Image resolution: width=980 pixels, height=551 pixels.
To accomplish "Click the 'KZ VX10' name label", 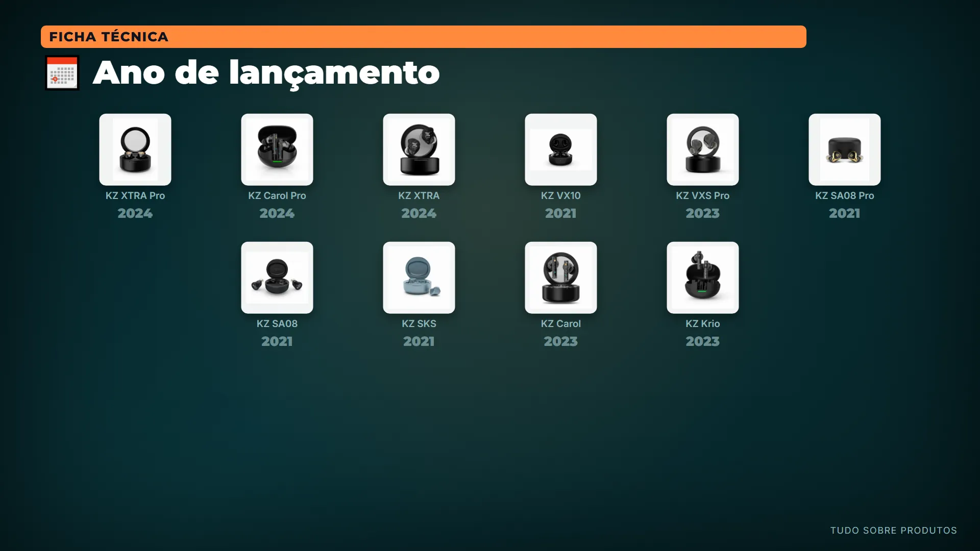I will pos(561,195).
